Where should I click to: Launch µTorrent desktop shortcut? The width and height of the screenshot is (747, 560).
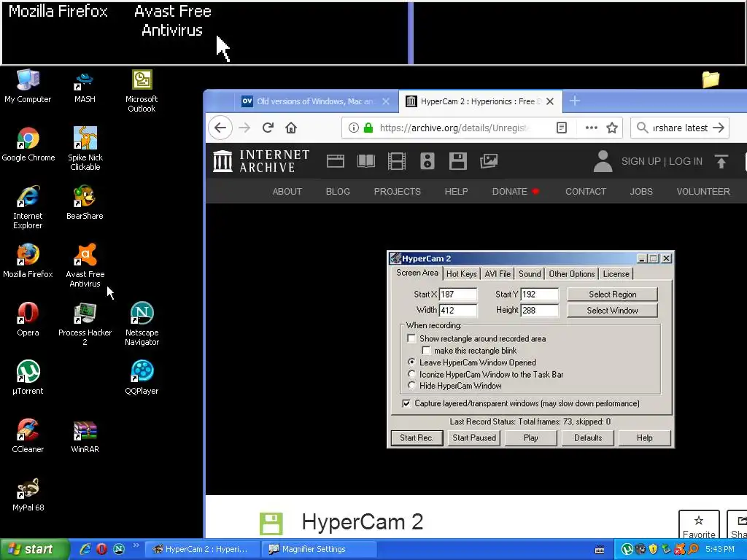tap(28, 378)
